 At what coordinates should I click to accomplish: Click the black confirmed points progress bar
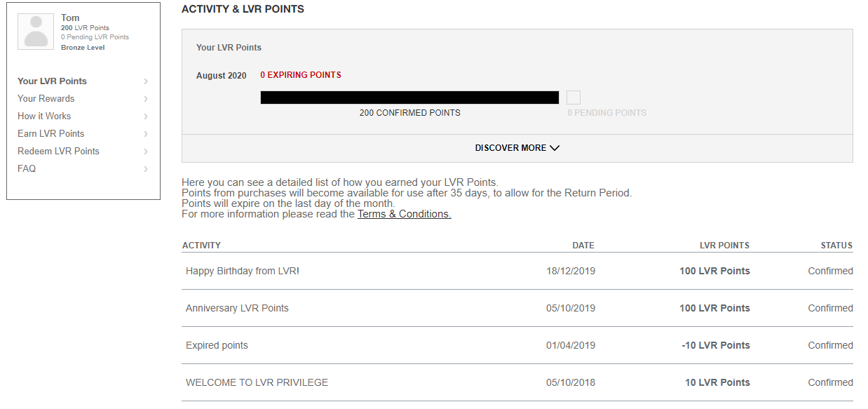pyautogui.click(x=409, y=98)
